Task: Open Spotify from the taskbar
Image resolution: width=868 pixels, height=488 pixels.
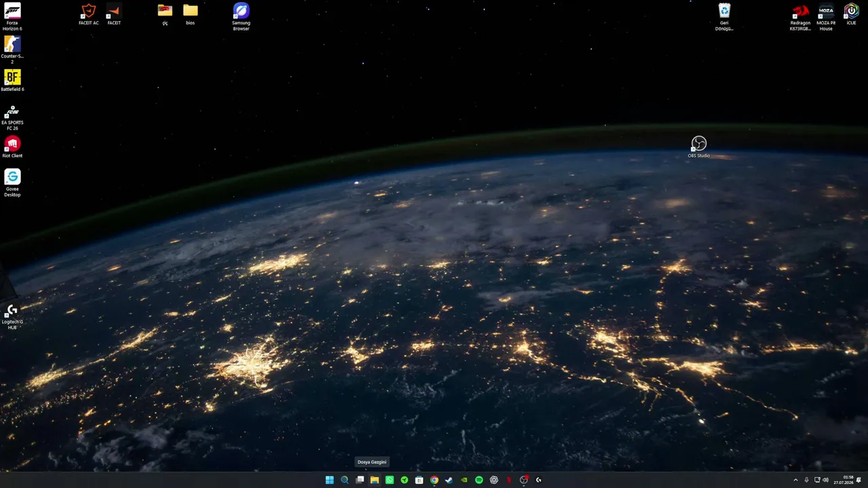Action: (479, 480)
